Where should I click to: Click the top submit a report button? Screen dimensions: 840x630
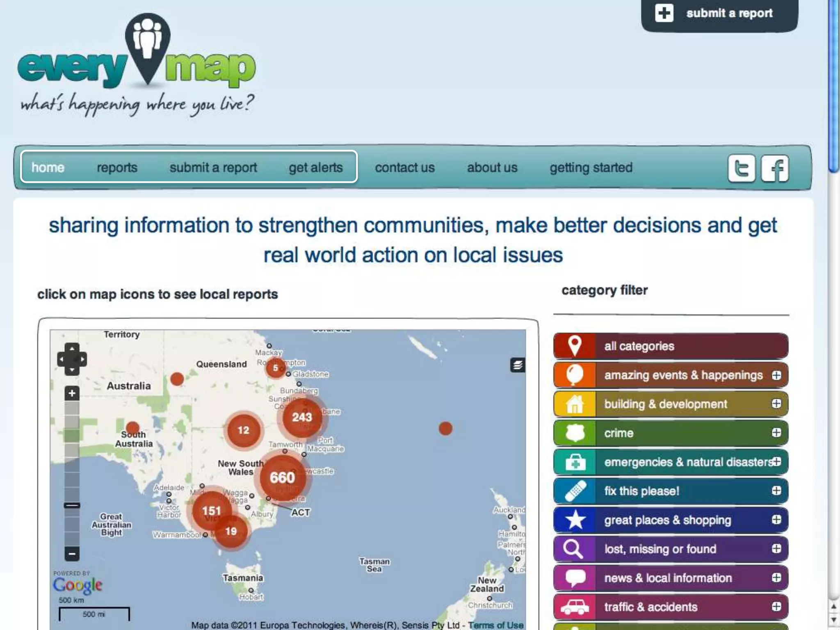tap(719, 14)
